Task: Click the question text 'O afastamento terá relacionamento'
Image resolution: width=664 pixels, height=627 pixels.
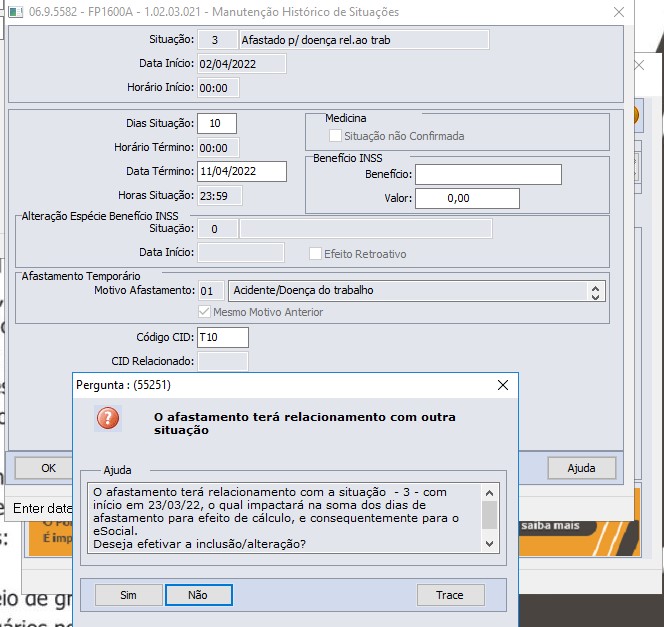Action: (305, 423)
